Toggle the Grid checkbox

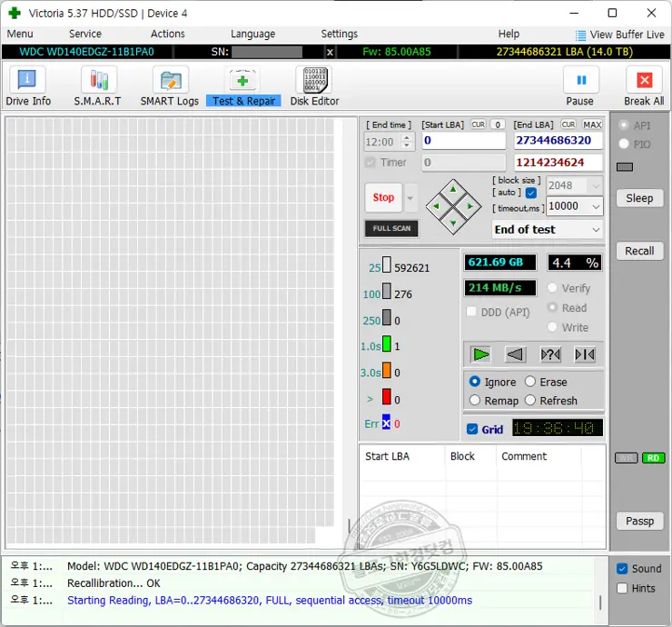[x=472, y=429]
